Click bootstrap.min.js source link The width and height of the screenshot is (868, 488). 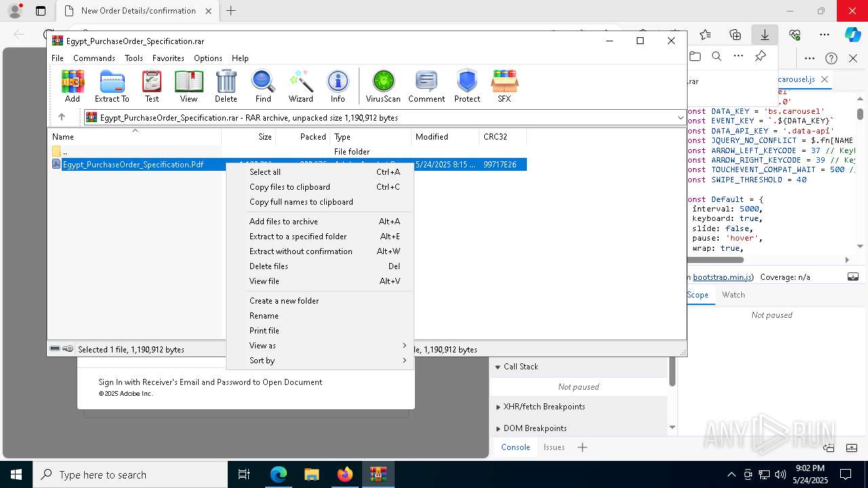click(x=722, y=277)
